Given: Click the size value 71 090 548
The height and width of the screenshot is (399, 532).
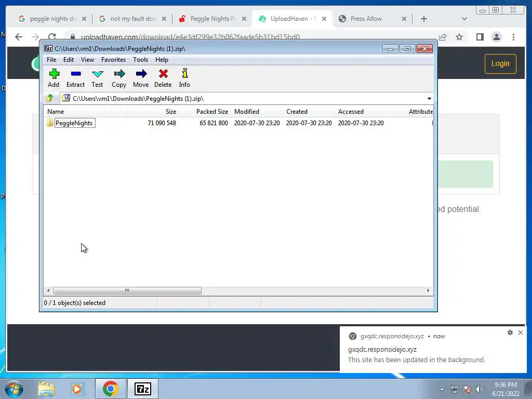Looking at the screenshot, I should [162, 123].
